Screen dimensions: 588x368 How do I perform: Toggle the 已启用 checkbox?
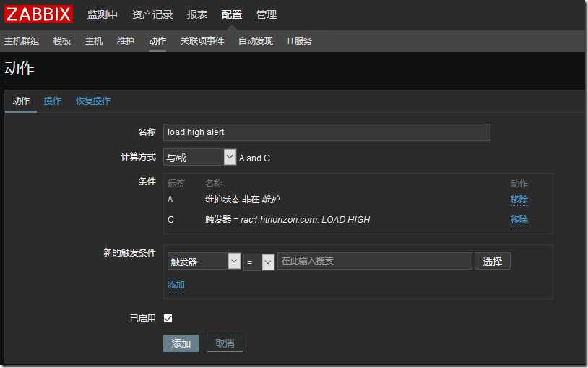point(168,318)
